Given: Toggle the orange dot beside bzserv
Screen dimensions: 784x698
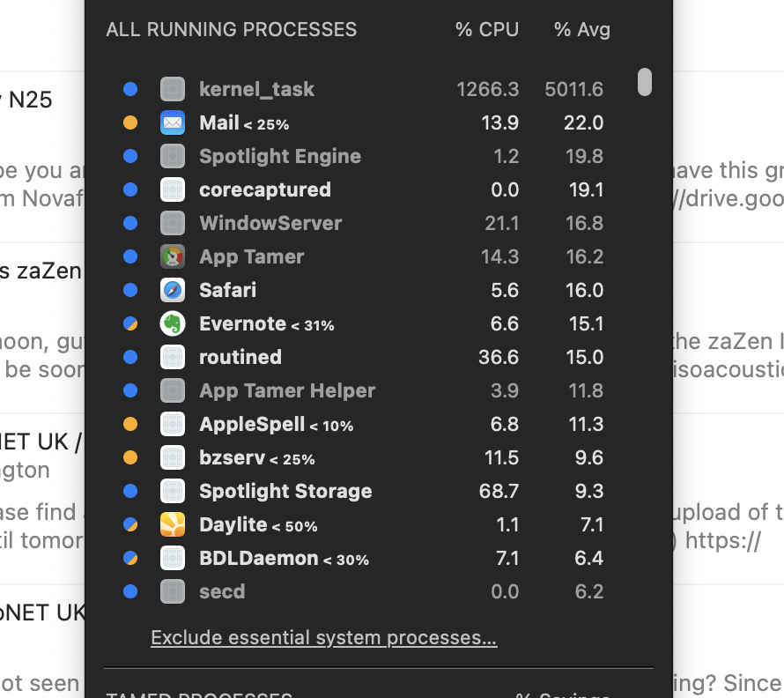Looking at the screenshot, I should point(130,457).
